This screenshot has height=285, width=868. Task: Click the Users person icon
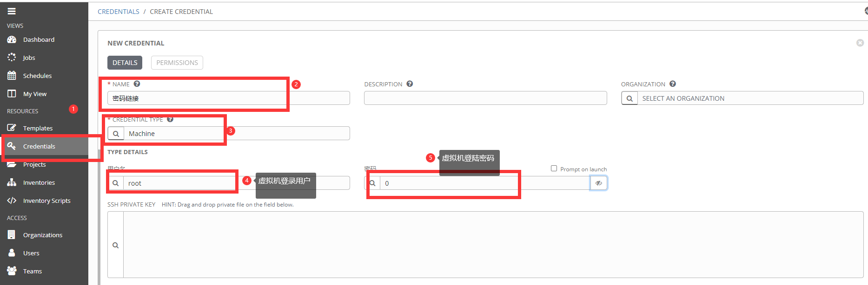[x=12, y=253]
